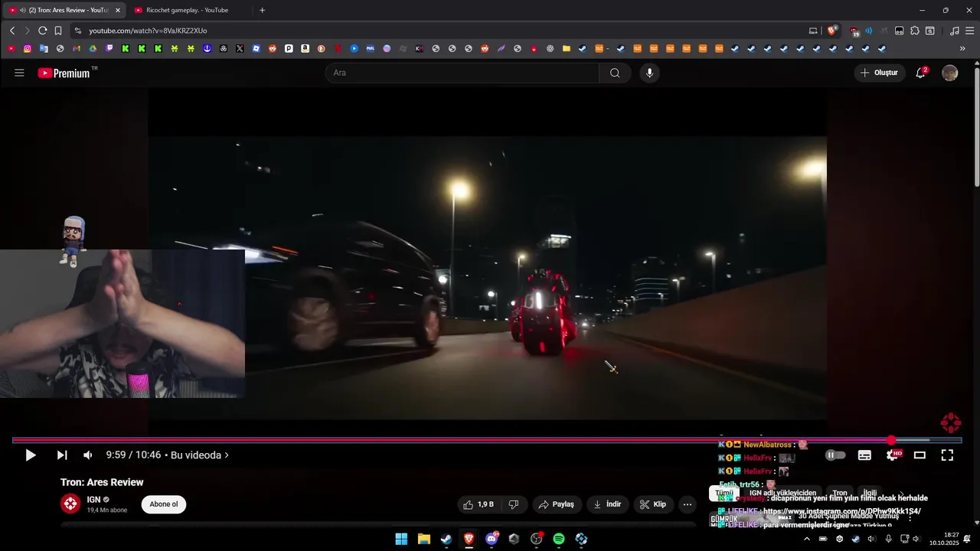980x551 pixels.
Task: Open the IGN channel avatar
Action: [x=70, y=504]
